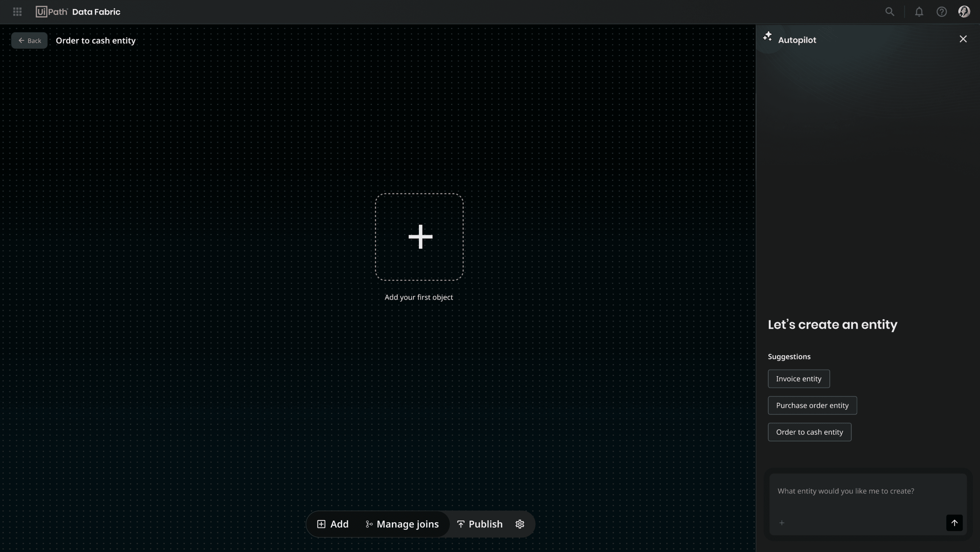Viewport: 980px width, 552px height.
Task: Close the Autopilot panel
Action: coord(963,39)
